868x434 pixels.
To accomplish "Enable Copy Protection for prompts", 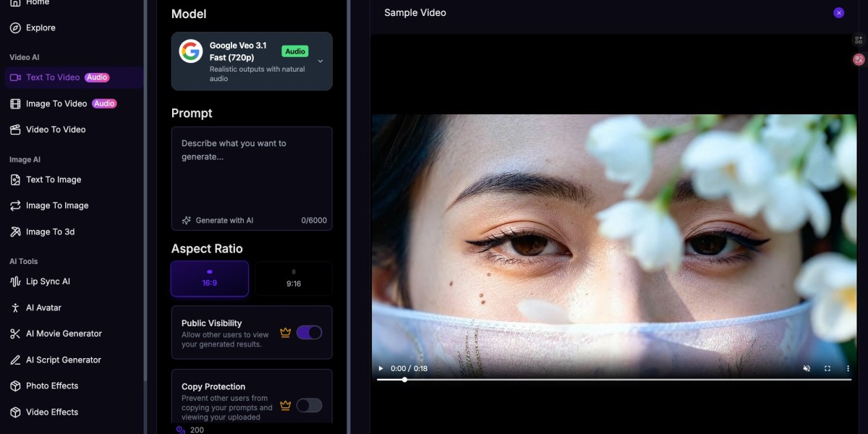I will point(310,405).
